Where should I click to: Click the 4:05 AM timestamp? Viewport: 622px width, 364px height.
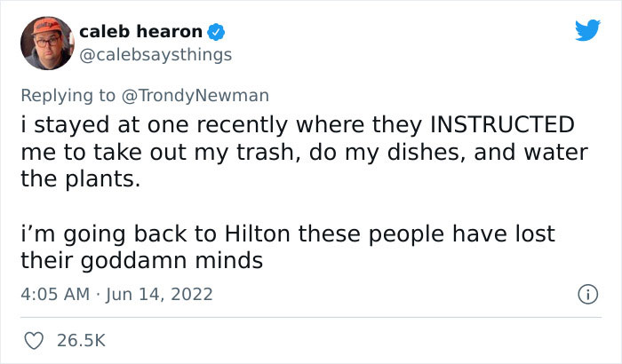pyautogui.click(x=55, y=294)
